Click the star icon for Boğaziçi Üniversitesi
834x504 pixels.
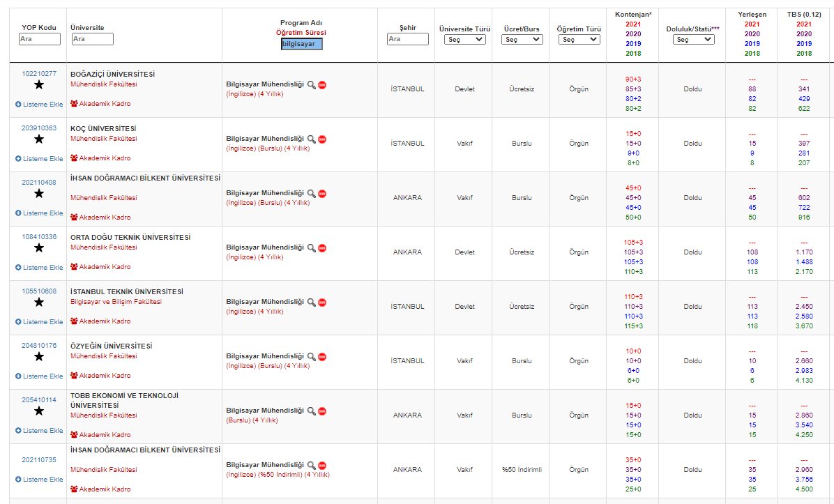click(39, 85)
